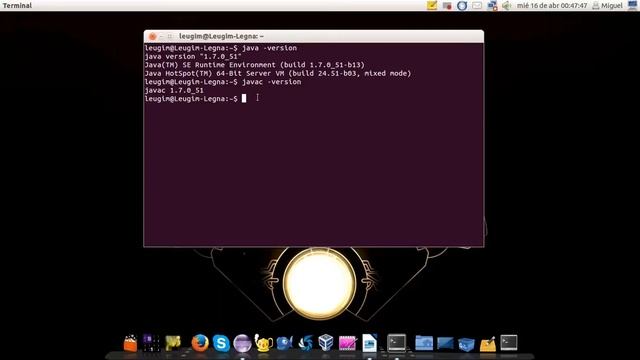Screen dimensions: 640x360
Task: Open the purple globe dock application
Action: [x=242, y=343]
